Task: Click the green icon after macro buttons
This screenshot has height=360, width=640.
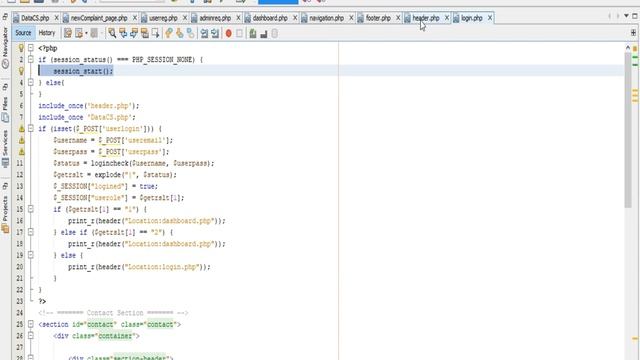Action: tap(253, 33)
